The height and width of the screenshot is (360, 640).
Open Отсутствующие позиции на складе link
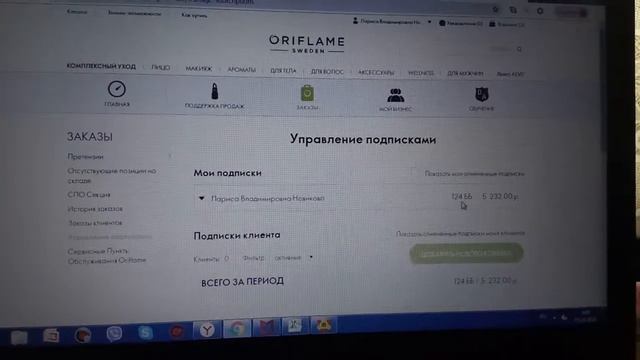tap(111, 176)
